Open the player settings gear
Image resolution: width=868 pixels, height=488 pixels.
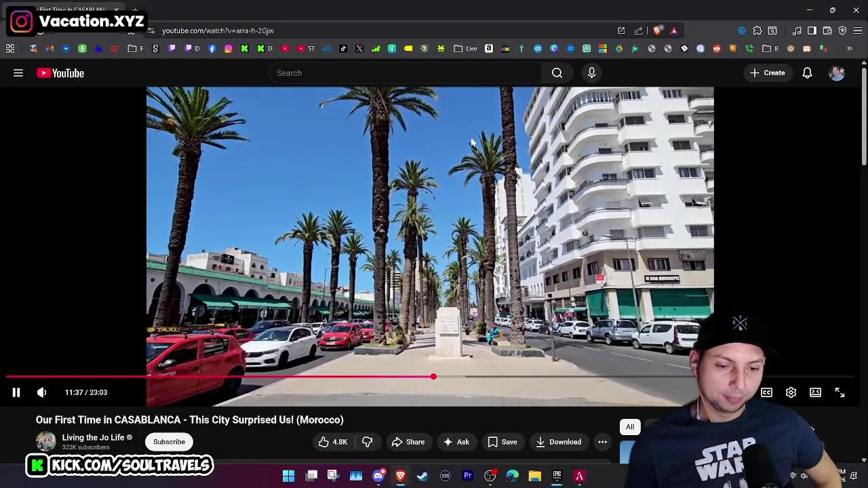coord(791,392)
